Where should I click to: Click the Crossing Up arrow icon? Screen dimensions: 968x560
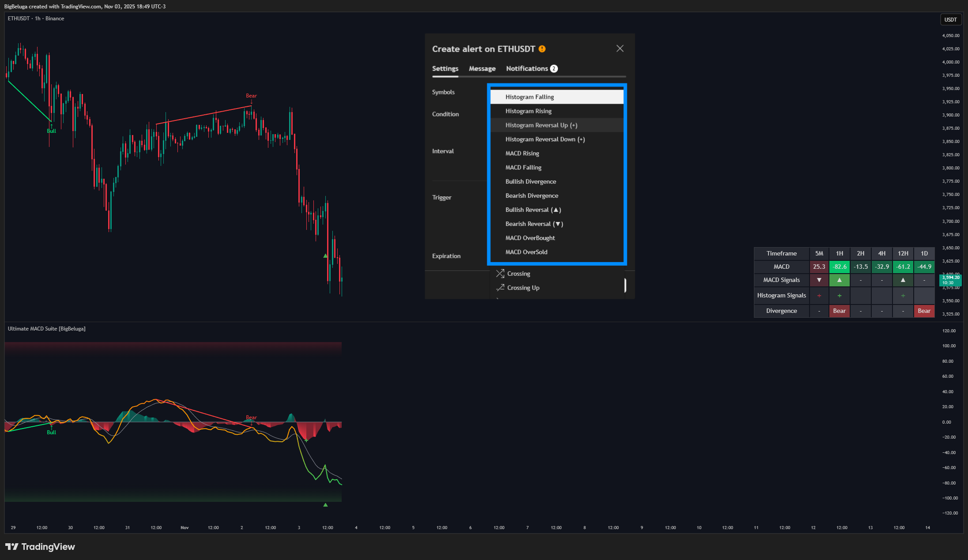click(x=500, y=288)
